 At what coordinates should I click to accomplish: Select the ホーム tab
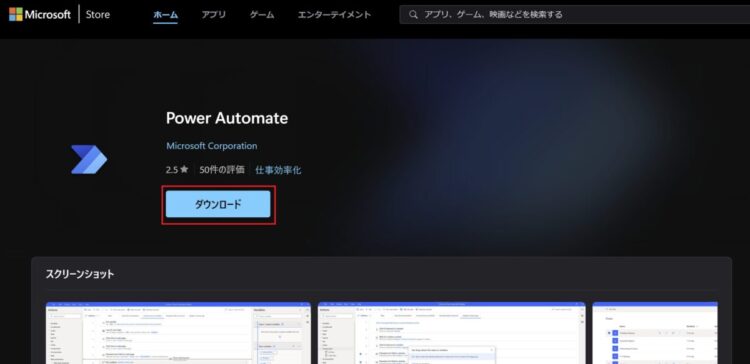click(165, 15)
